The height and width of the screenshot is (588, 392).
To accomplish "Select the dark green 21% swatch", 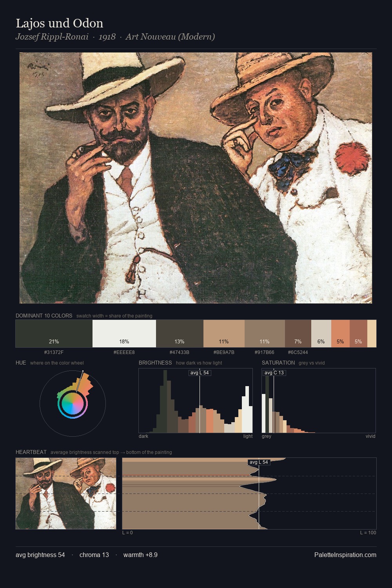I will coord(54,334).
